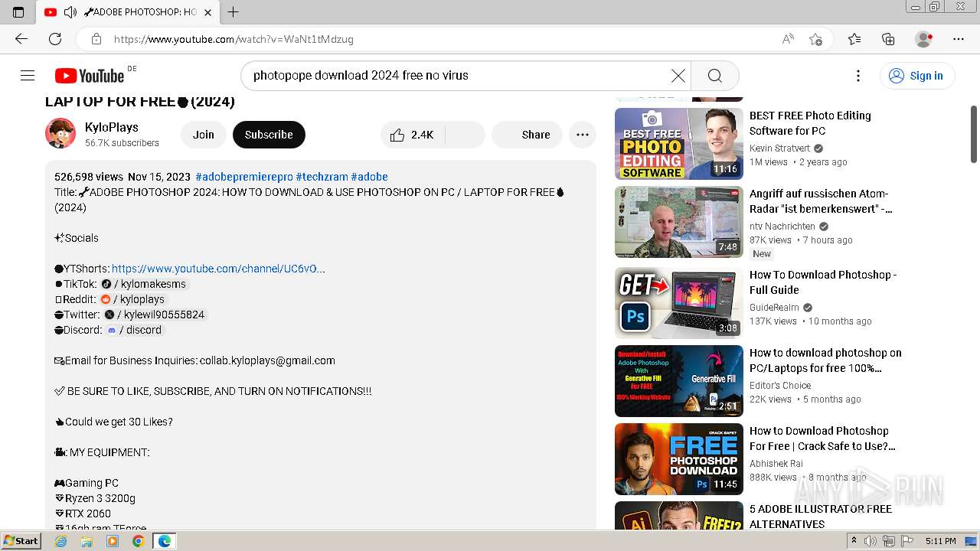Open browser Collections

[x=888, y=39]
